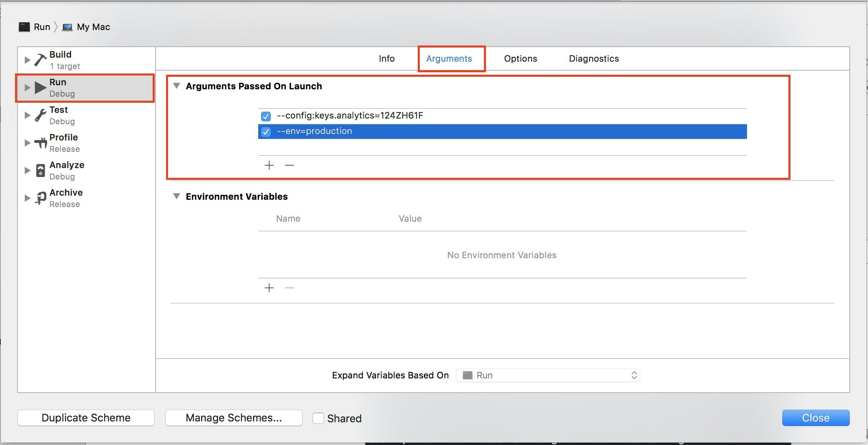Viewport: 868px width, 445px height.
Task: Switch to the Info tab
Action: point(387,58)
